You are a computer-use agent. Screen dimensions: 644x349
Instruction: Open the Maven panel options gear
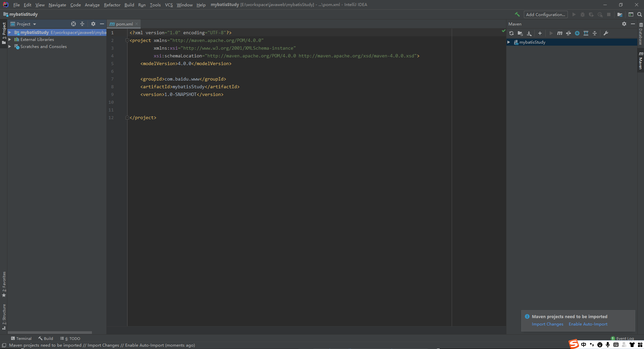(624, 24)
